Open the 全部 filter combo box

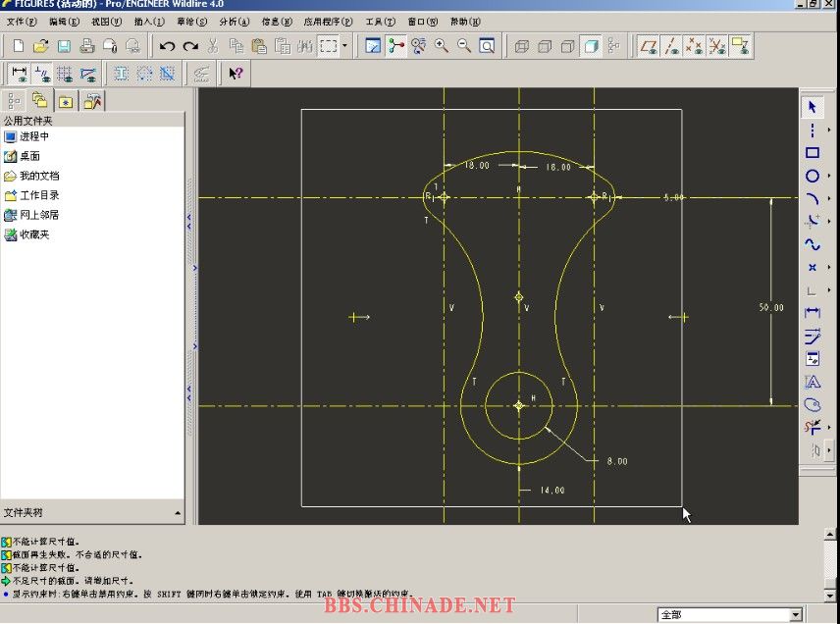point(730,614)
